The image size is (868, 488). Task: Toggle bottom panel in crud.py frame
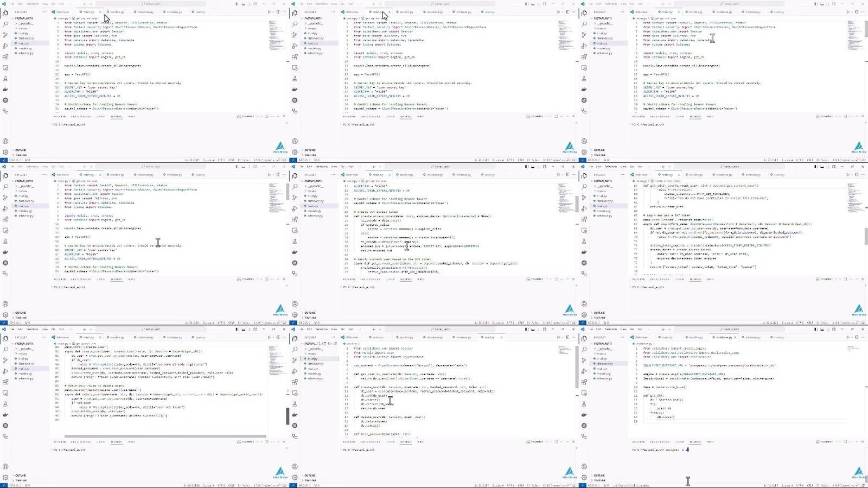[x=532, y=329]
